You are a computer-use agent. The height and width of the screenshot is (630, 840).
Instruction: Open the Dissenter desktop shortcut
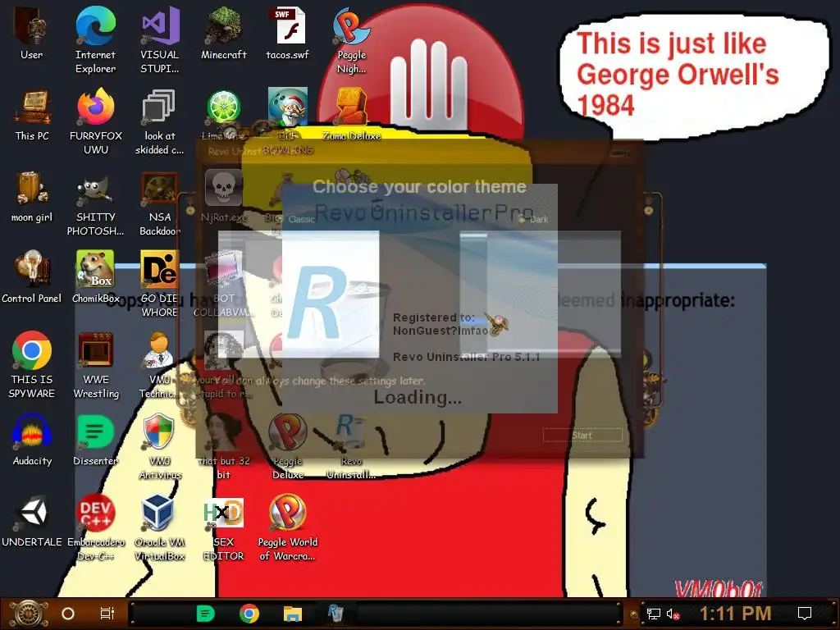click(x=95, y=441)
